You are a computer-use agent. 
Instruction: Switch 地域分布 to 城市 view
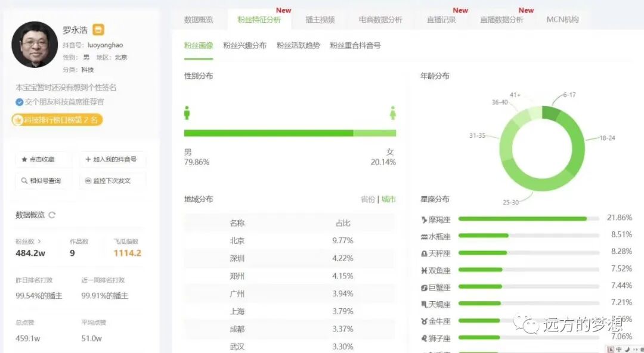pyautogui.click(x=389, y=199)
